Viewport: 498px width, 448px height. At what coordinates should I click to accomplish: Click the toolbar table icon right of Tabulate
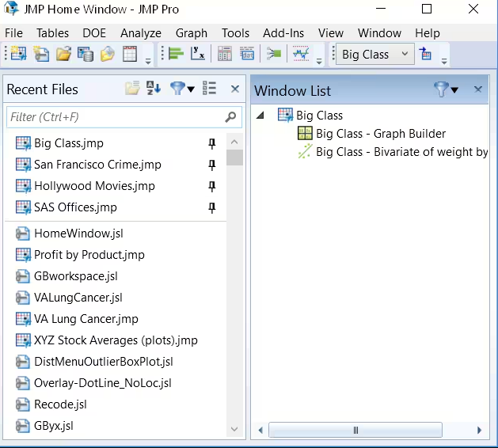[247, 54]
